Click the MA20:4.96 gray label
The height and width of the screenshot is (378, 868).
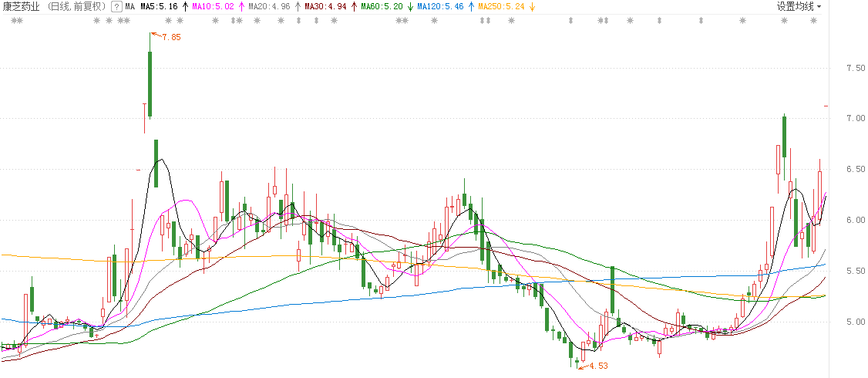[x=269, y=6]
